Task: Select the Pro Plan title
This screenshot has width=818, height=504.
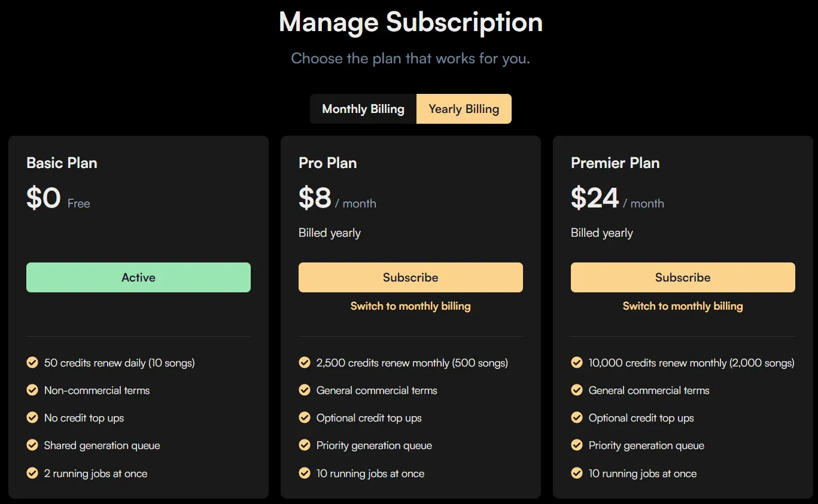Action: (328, 163)
